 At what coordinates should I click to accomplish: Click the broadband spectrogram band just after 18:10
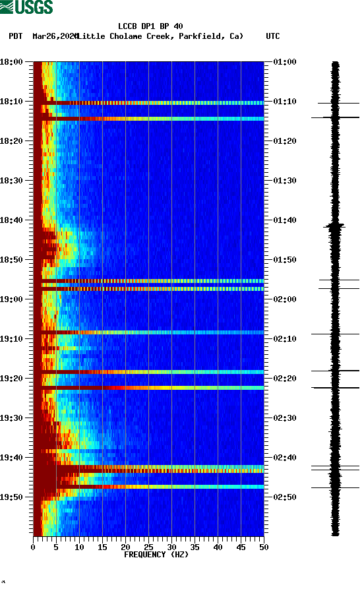pos(148,103)
